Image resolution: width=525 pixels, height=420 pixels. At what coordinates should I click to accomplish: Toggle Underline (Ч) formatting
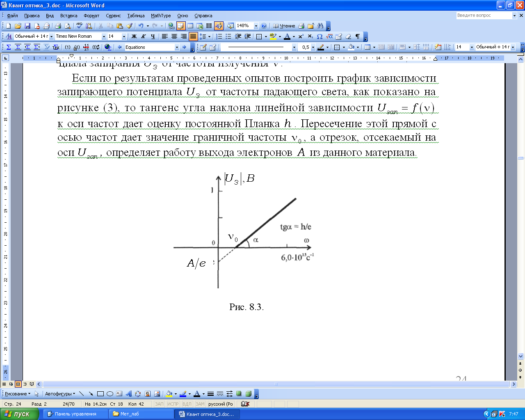pyautogui.click(x=153, y=37)
